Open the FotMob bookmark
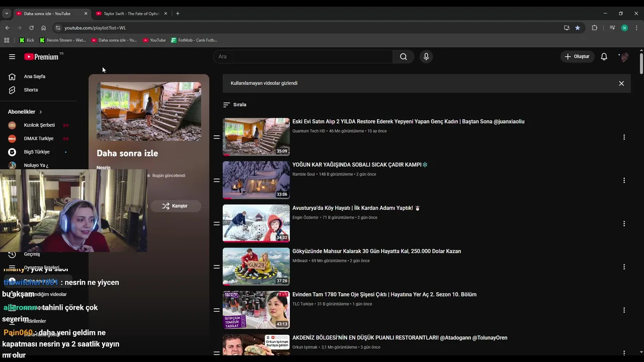 click(194, 40)
